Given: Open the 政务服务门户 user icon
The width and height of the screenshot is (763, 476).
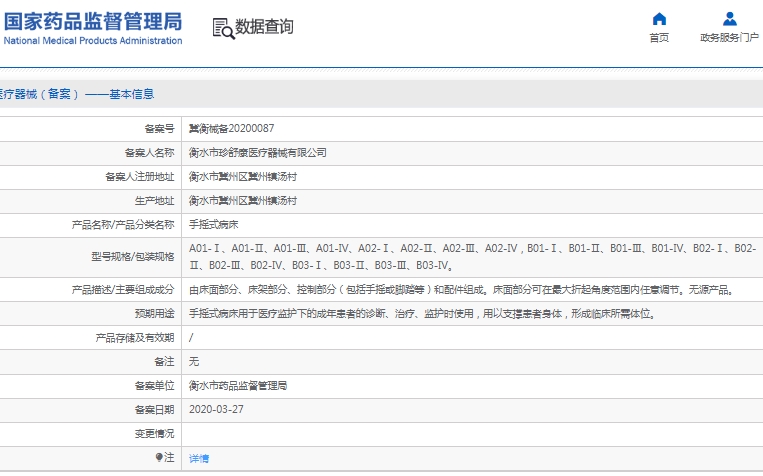Looking at the screenshot, I should click(x=729, y=19).
